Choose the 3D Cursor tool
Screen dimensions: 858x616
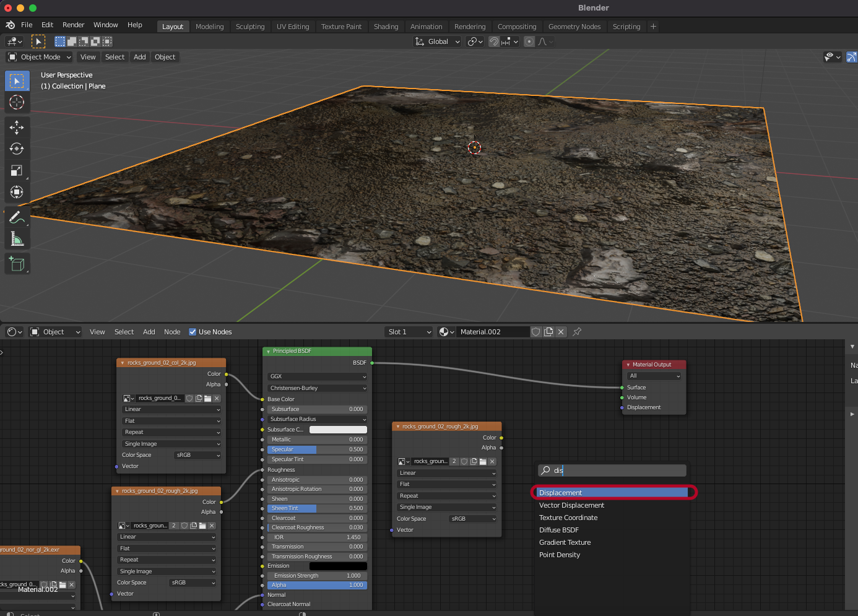click(17, 102)
